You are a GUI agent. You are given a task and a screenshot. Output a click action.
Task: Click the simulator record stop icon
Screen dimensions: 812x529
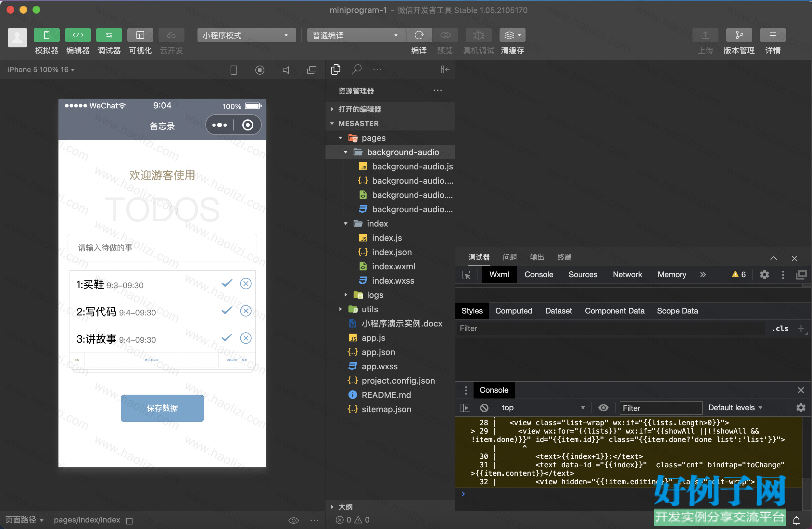(x=260, y=70)
